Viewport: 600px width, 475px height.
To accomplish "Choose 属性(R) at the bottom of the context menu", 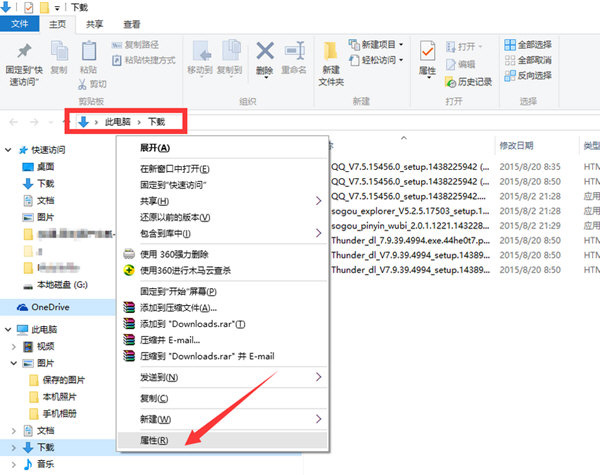I will [x=154, y=439].
